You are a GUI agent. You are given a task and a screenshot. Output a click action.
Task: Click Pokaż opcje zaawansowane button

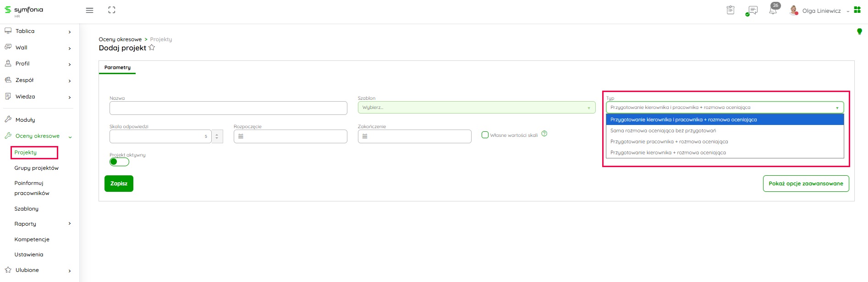(x=806, y=184)
